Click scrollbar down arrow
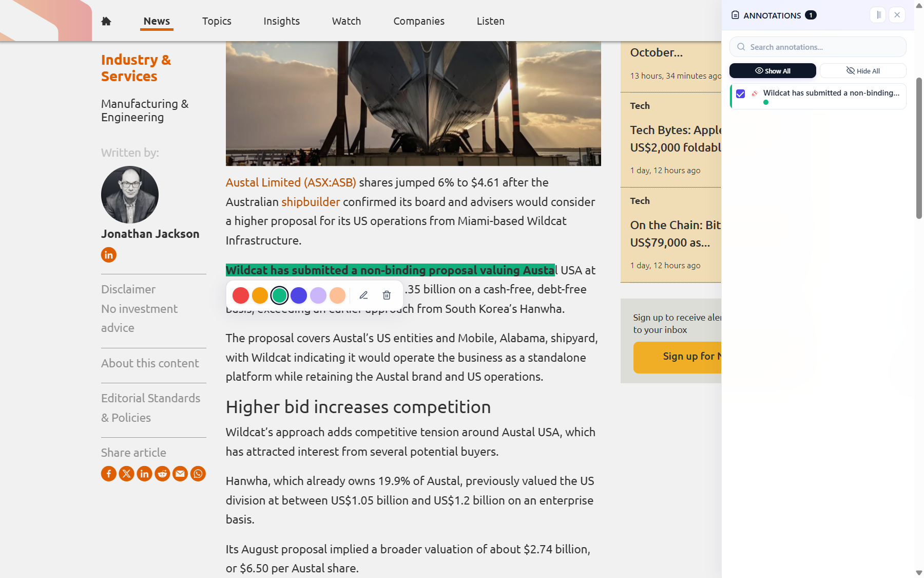This screenshot has height=578, width=924. click(x=919, y=573)
